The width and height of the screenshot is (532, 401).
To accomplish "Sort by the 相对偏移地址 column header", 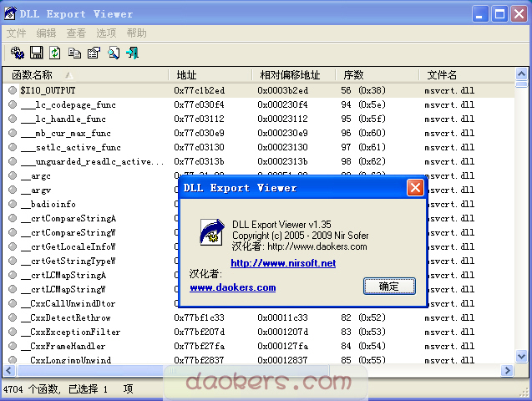I will point(294,74).
